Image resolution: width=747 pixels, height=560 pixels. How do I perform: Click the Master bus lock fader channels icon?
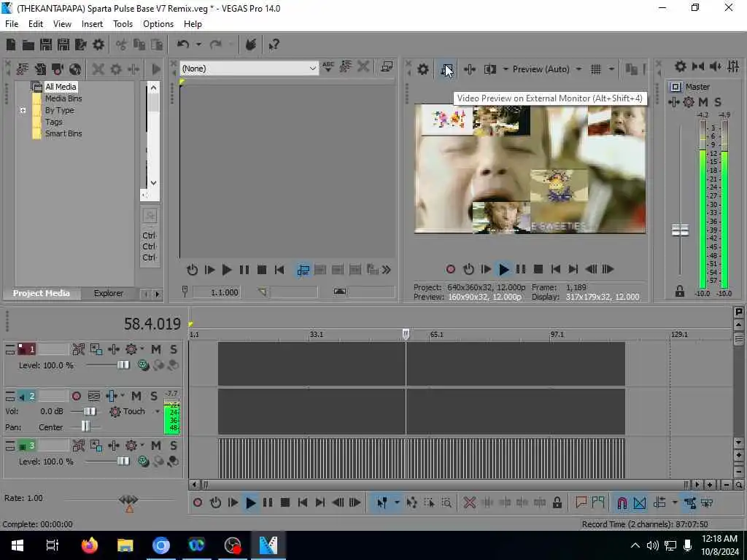[680, 292]
